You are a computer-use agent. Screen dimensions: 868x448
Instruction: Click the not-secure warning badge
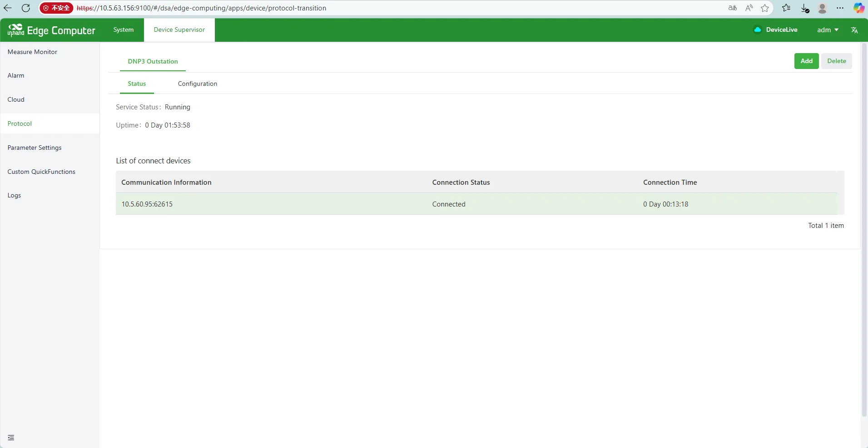(x=56, y=8)
